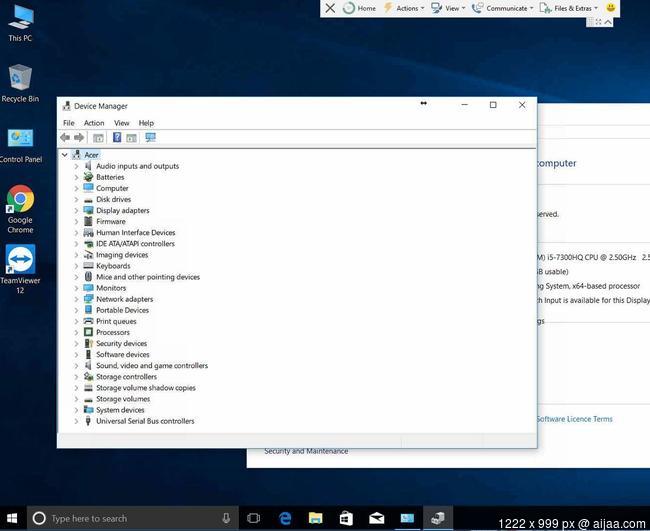Expand the Network adapters category
This screenshot has width=650, height=531.
click(x=76, y=299)
